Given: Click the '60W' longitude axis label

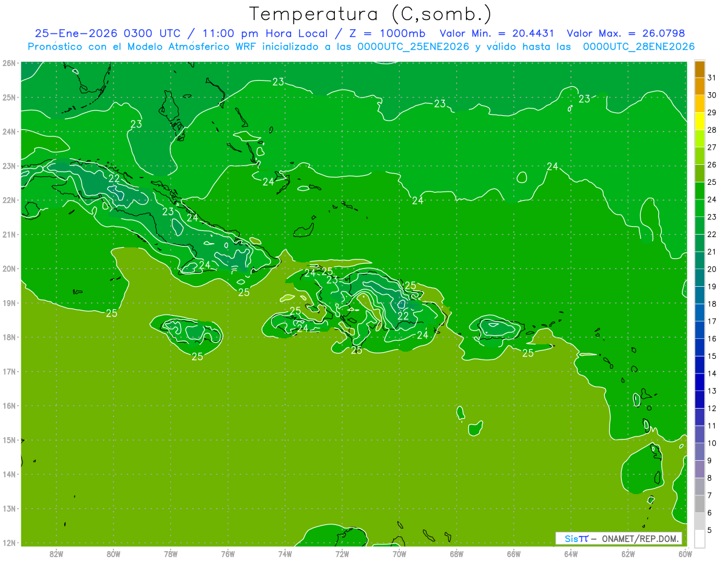Looking at the screenshot, I should tap(685, 554).
